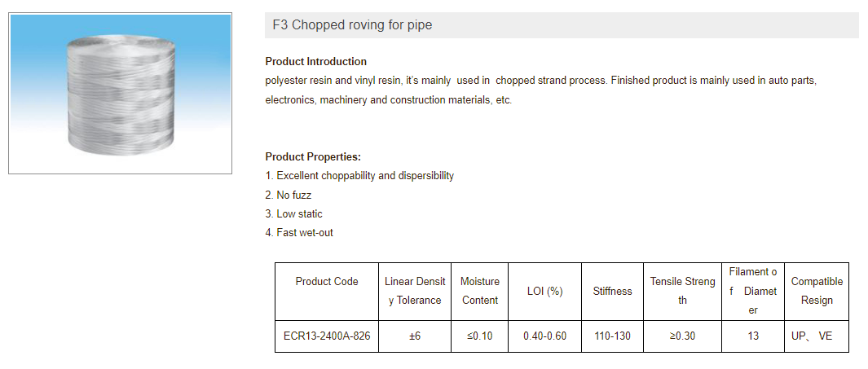Click the ±6 tolerance value cell
The image size is (868, 369).
(415, 336)
